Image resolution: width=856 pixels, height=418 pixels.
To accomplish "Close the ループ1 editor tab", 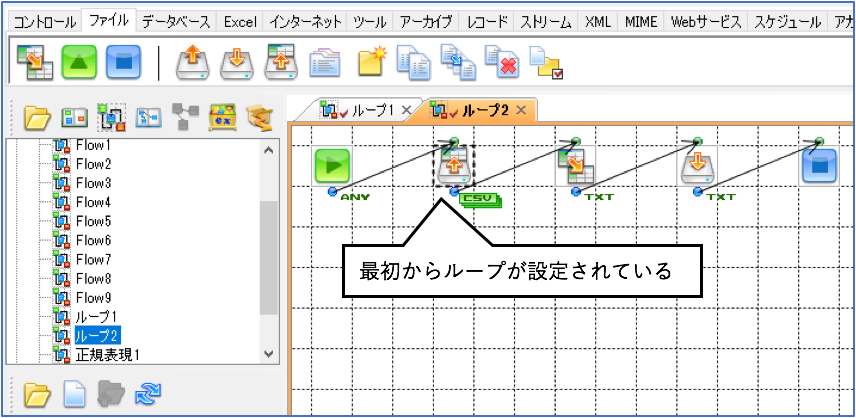I will coord(406,110).
